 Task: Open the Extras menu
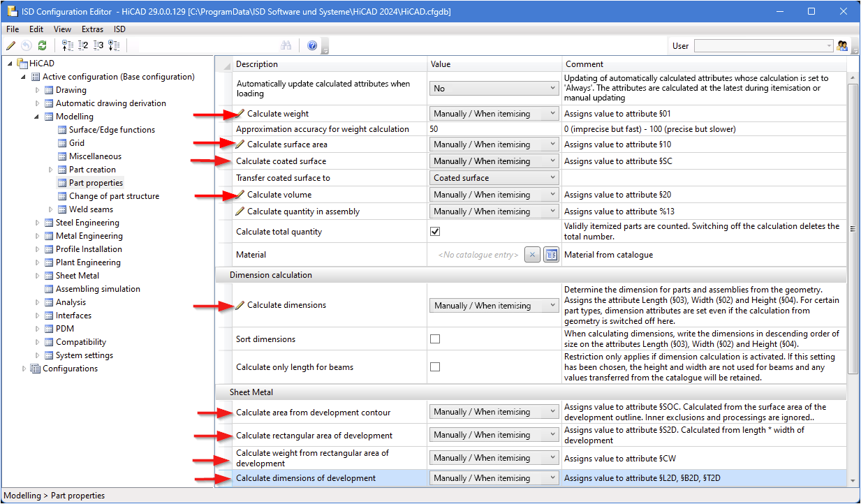click(x=92, y=29)
